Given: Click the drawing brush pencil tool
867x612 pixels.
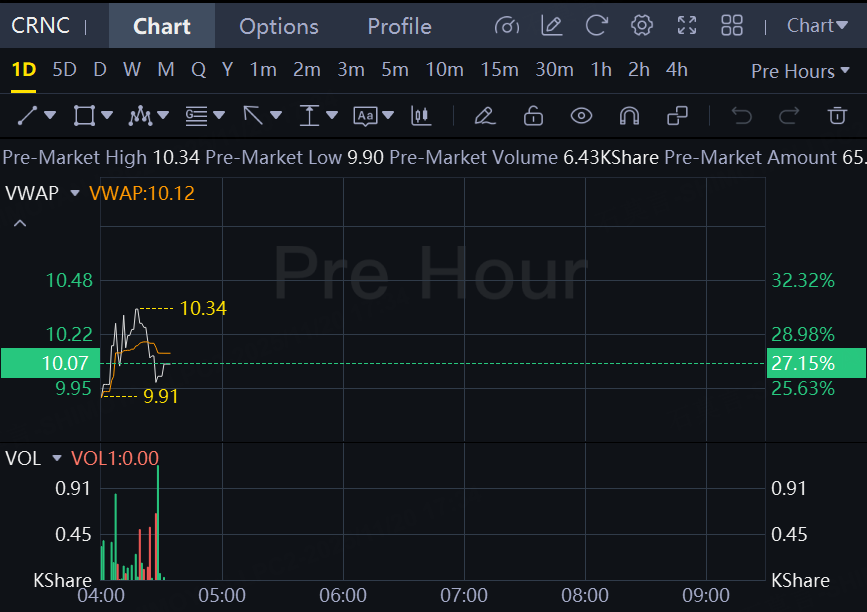Looking at the screenshot, I should click(x=485, y=116).
